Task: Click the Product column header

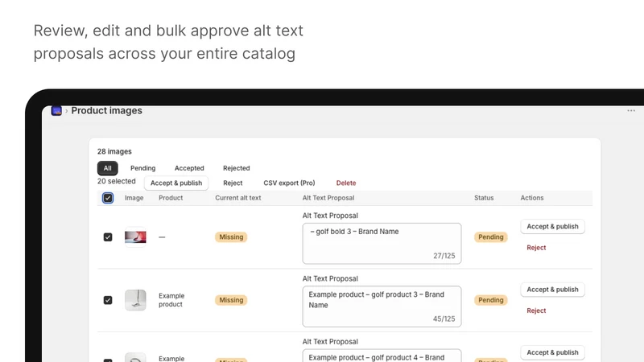Action: coord(171,198)
